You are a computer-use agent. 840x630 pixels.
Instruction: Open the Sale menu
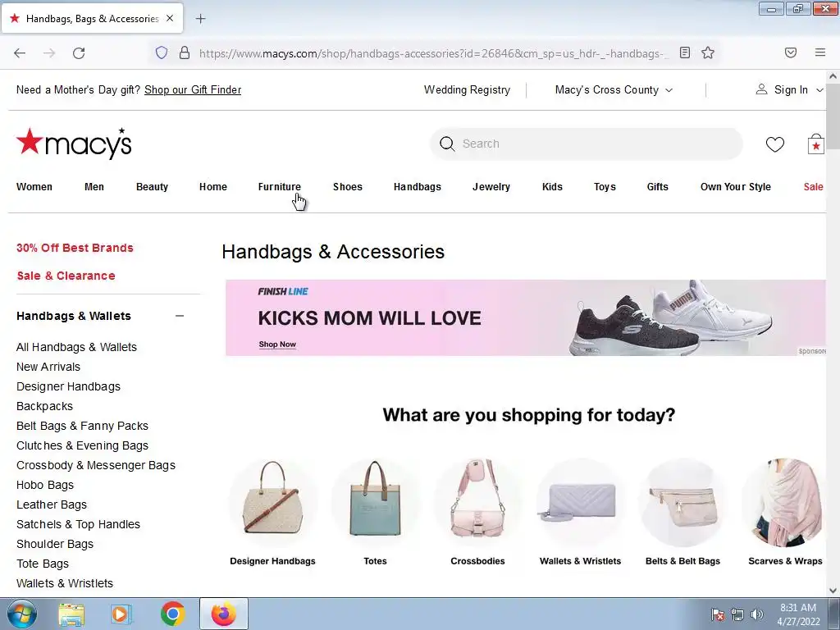(x=813, y=187)
